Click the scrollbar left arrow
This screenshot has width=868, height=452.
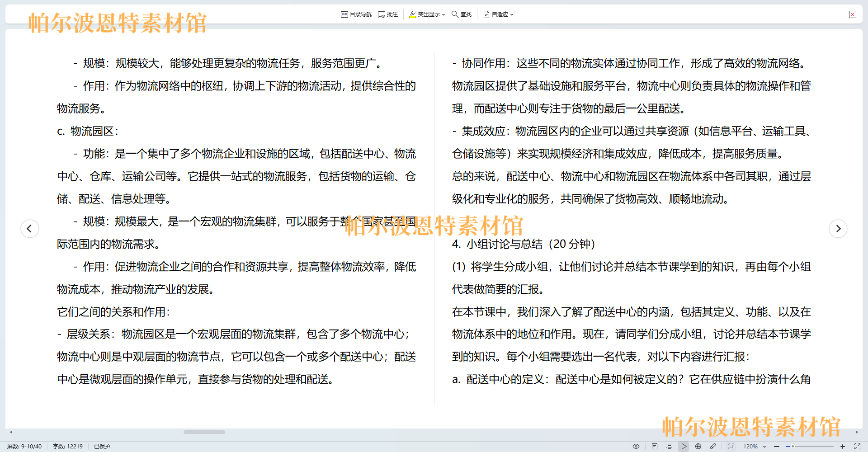point(11,432)
